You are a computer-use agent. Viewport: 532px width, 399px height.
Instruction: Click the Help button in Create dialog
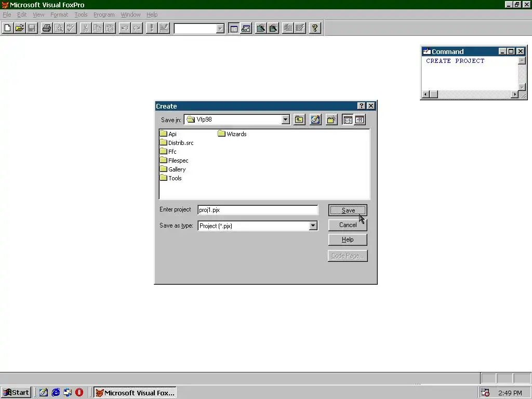[x=348, y=240]
